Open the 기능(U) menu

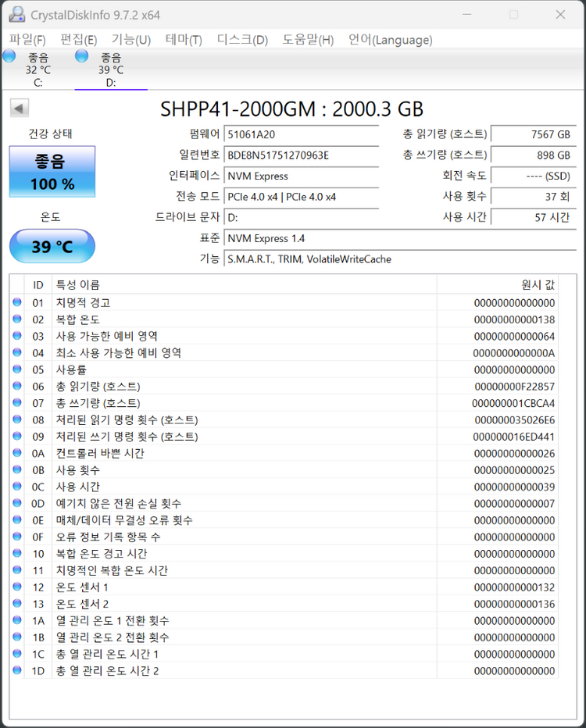131,40
